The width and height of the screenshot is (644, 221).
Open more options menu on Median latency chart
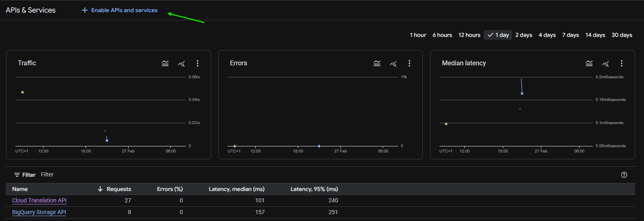pos(622,63)
